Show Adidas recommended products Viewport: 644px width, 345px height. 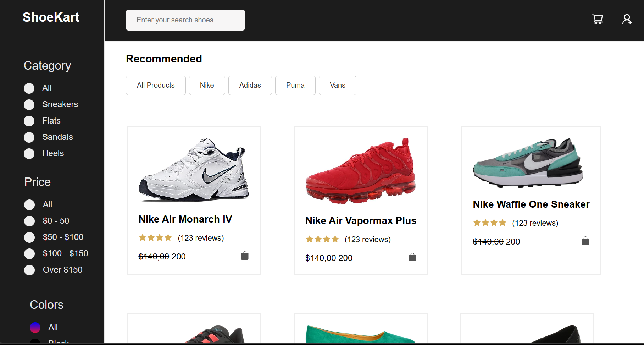pos(250,85)
